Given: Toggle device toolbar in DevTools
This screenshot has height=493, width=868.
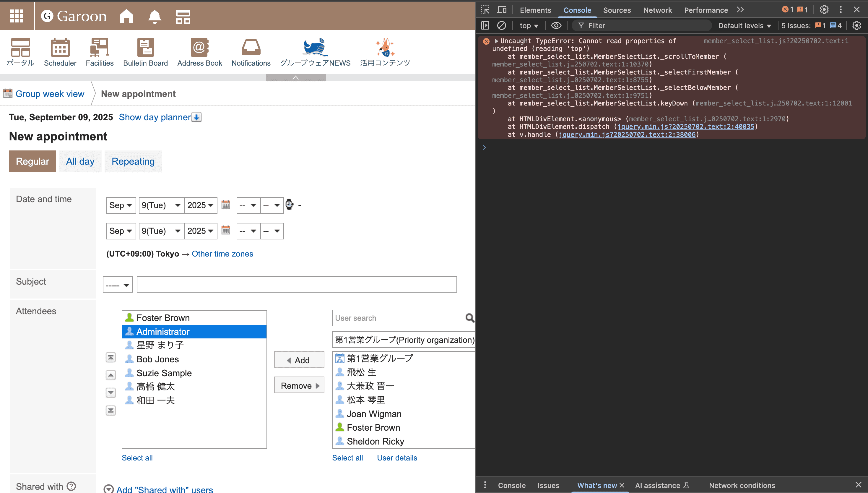Looking at the screenshot, I should 502,10.
